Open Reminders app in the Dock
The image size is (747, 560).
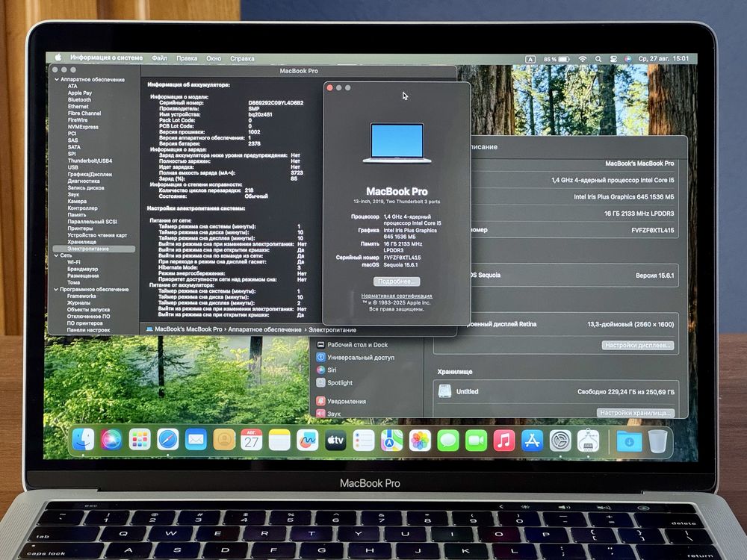(364, 440)
